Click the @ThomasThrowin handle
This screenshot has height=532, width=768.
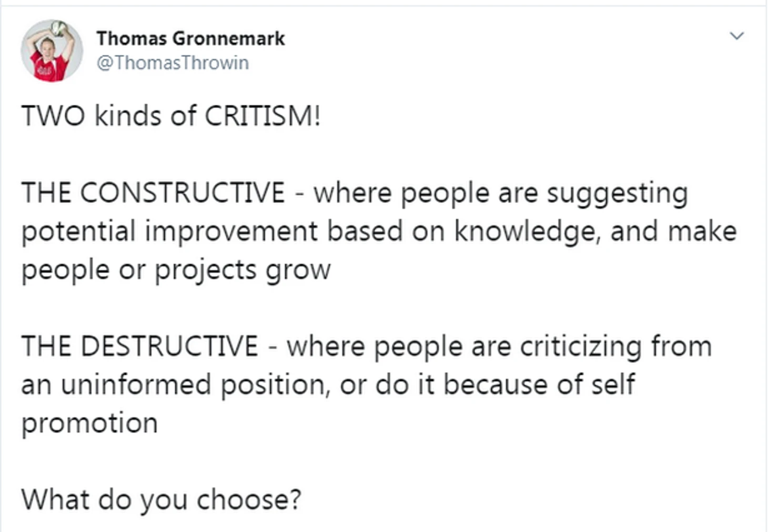coord(173,63)
